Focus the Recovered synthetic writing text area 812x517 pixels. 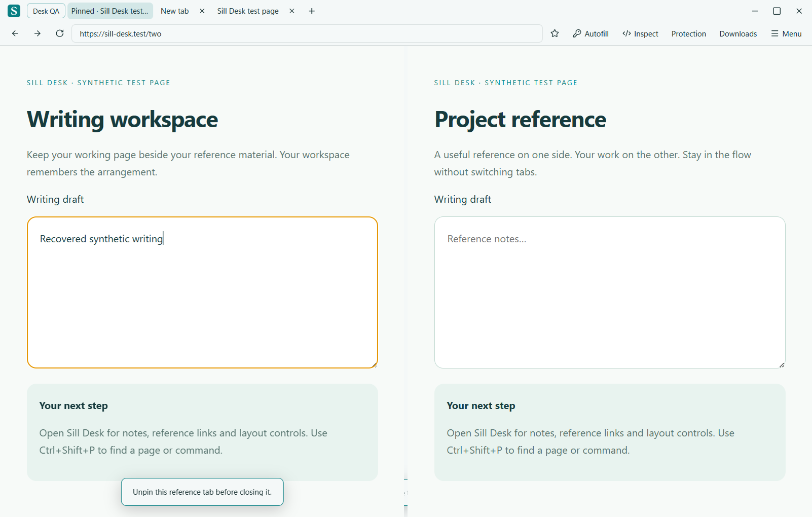pos(202,292)
